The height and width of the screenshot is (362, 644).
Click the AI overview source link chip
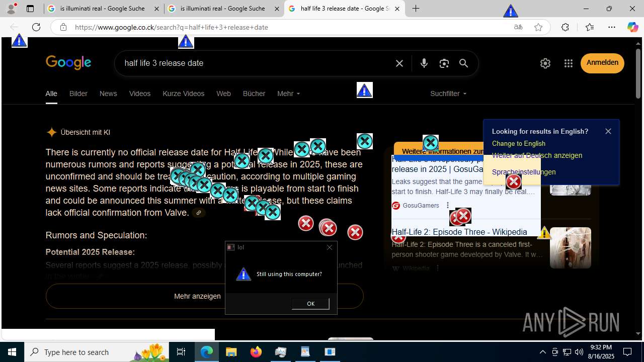tap(199, 213)
